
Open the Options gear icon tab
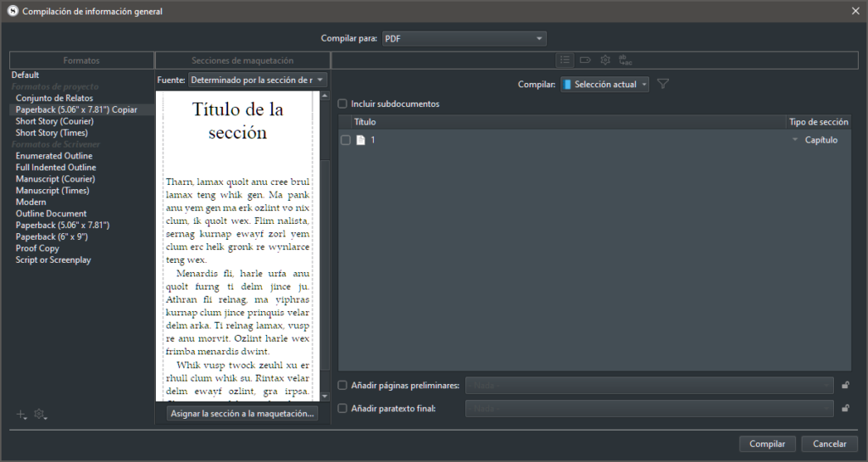[605, 59]
